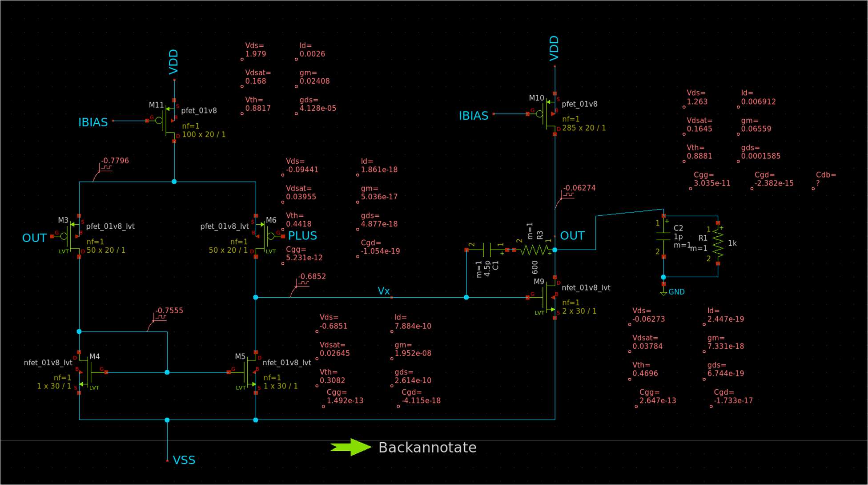Click the OUT label at M3 gate
This screenshot has width=868, height=485.
[x=34, y=238]
